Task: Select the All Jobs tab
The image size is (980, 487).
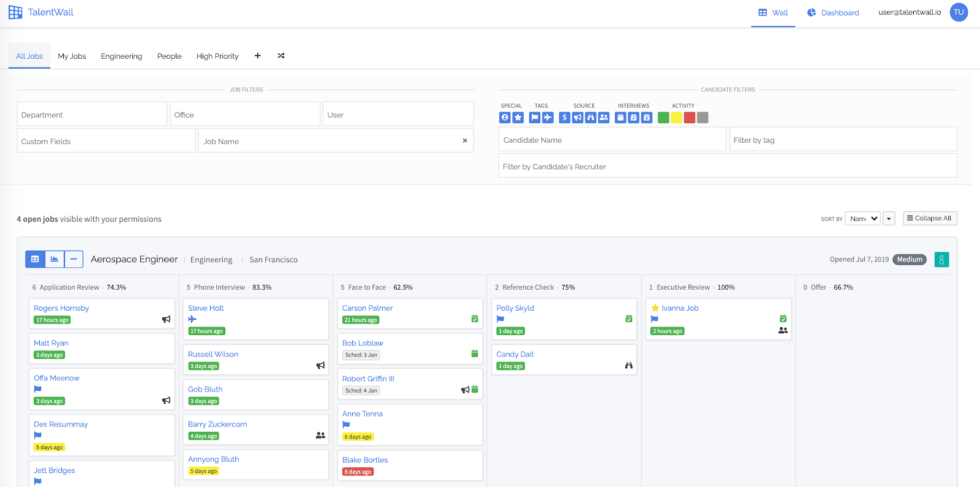Action: pyautogui.click(x=29, y=56)
